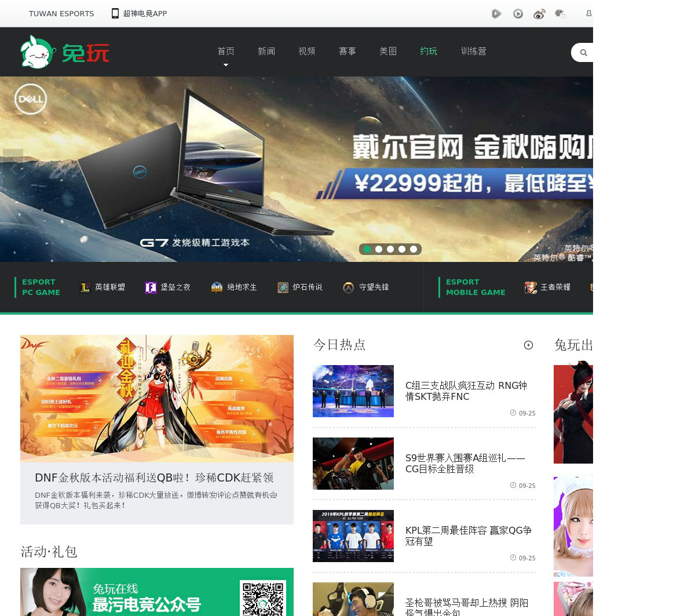Click the clock icon under RNG article
This screenshot has width=695, height=616.
click(x=513, y=413)
